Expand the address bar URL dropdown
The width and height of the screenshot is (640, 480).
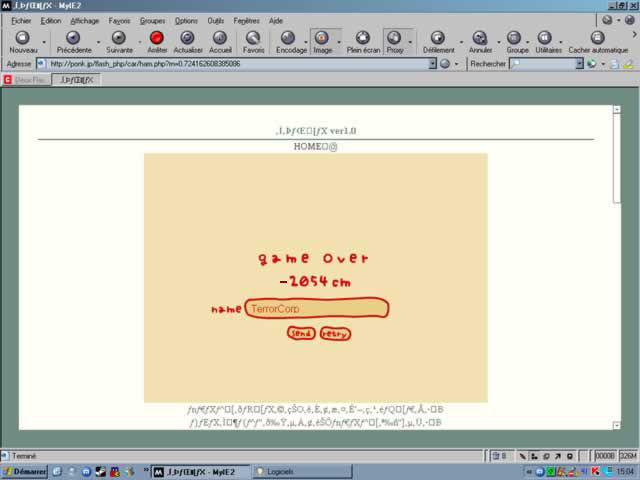coord(431,63)
